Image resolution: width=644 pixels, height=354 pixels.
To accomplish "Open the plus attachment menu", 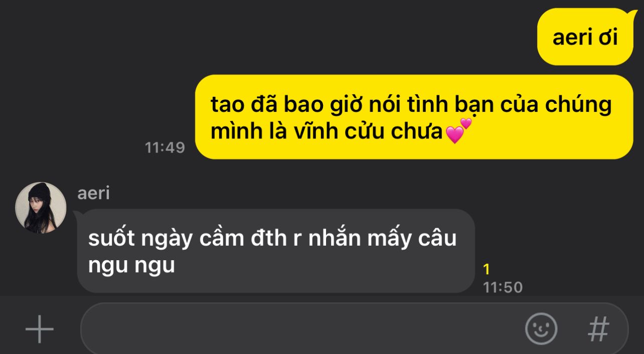I will 40,329.
